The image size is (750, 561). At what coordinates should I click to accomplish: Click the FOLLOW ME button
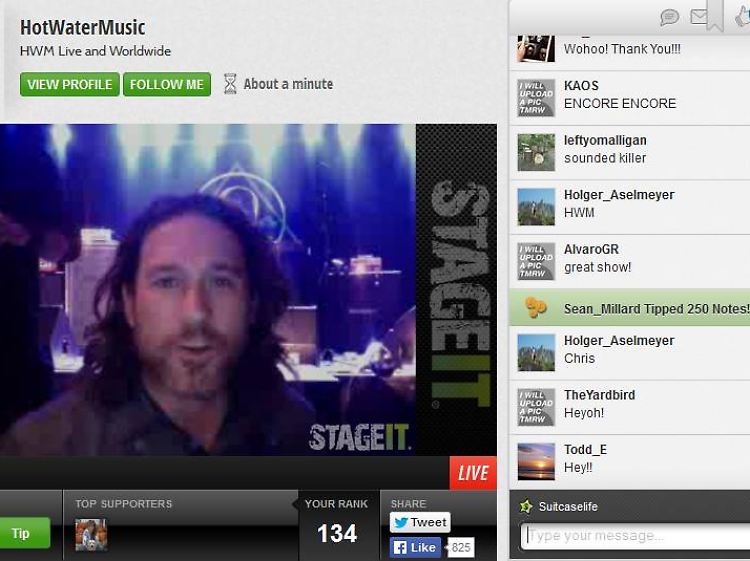167,84
